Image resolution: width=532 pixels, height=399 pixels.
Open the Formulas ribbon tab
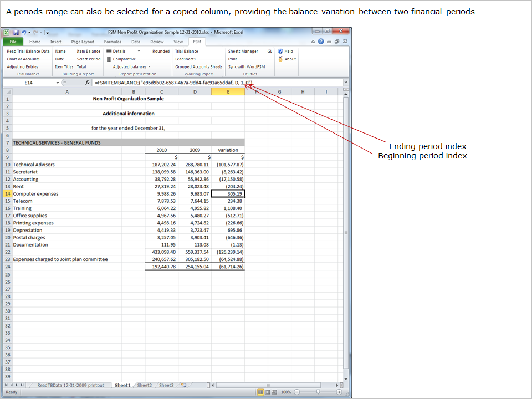[112, 42]
